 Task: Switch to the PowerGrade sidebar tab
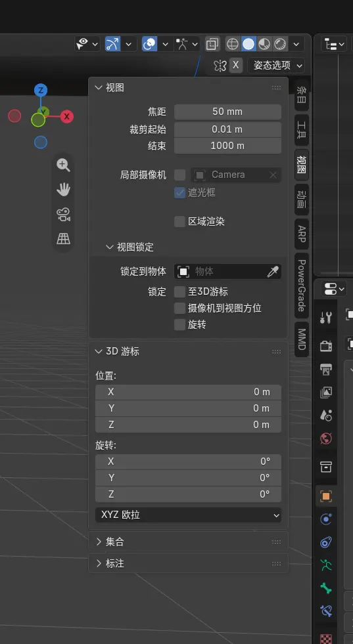pyautogui.click(x=302, y=286)
